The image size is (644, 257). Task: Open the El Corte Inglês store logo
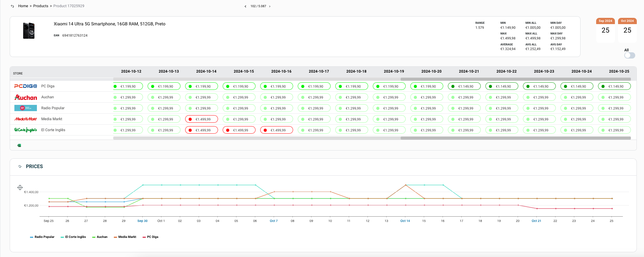[26, 130]
